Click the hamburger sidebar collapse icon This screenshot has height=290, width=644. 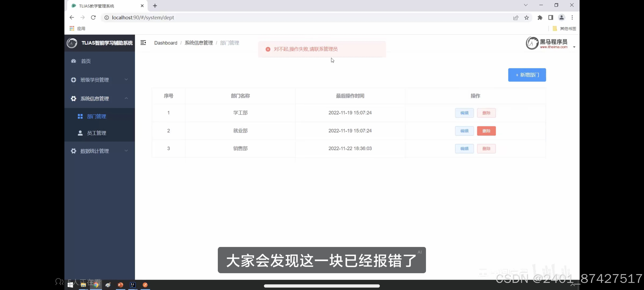143,43
